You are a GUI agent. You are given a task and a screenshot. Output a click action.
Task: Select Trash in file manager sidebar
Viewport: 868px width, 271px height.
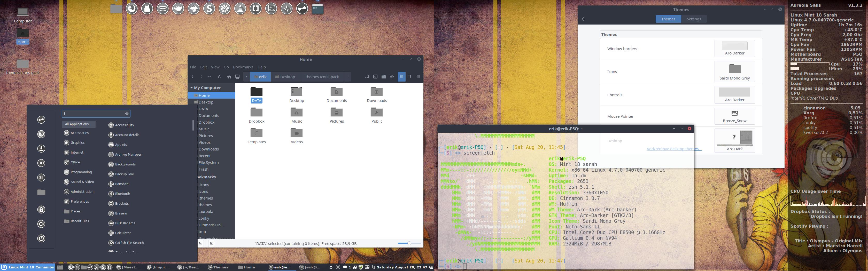click(204, 169)
